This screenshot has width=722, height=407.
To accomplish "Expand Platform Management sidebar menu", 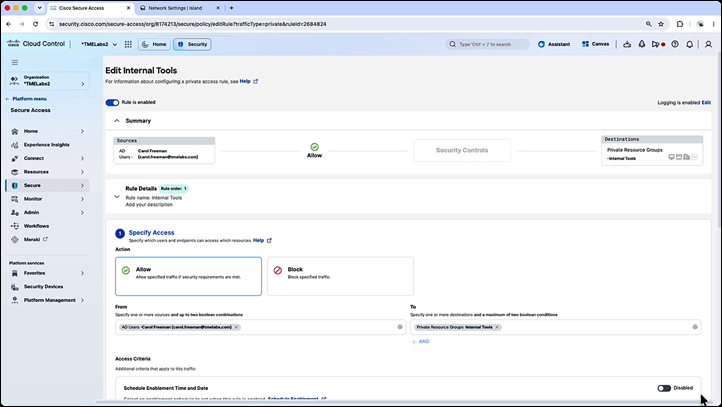I will [82, 300].
